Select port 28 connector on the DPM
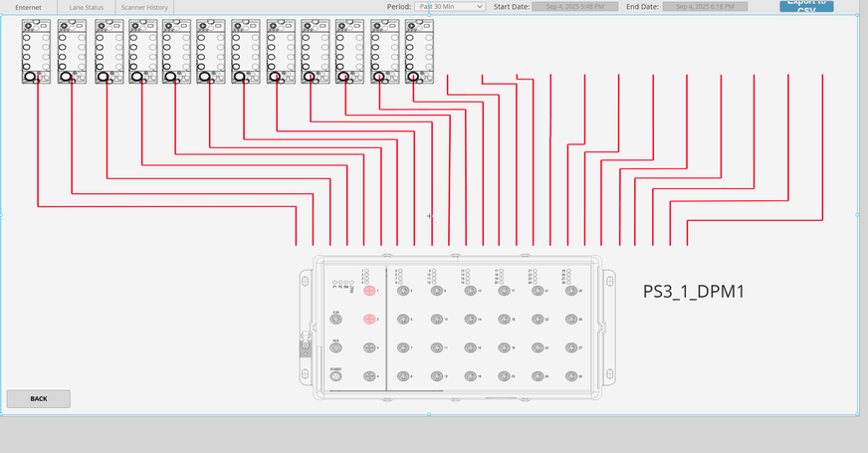The width and height of the screenshot is (868, 453). tap(571, 376)
